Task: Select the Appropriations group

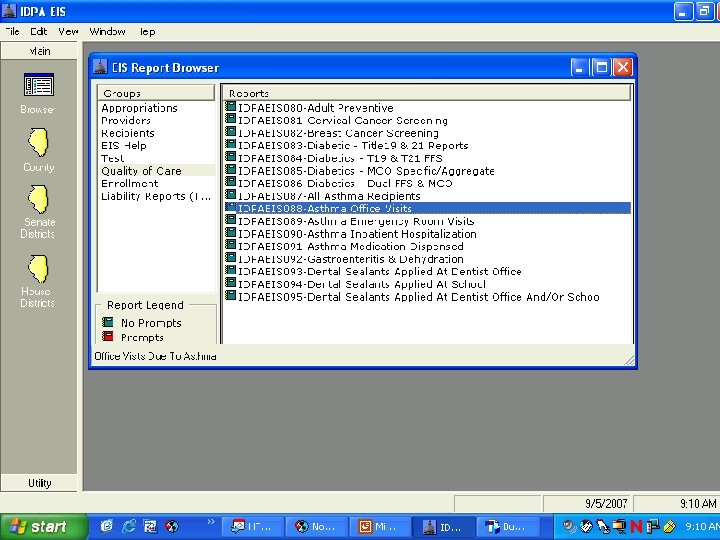Action: (x=139, y=108)
